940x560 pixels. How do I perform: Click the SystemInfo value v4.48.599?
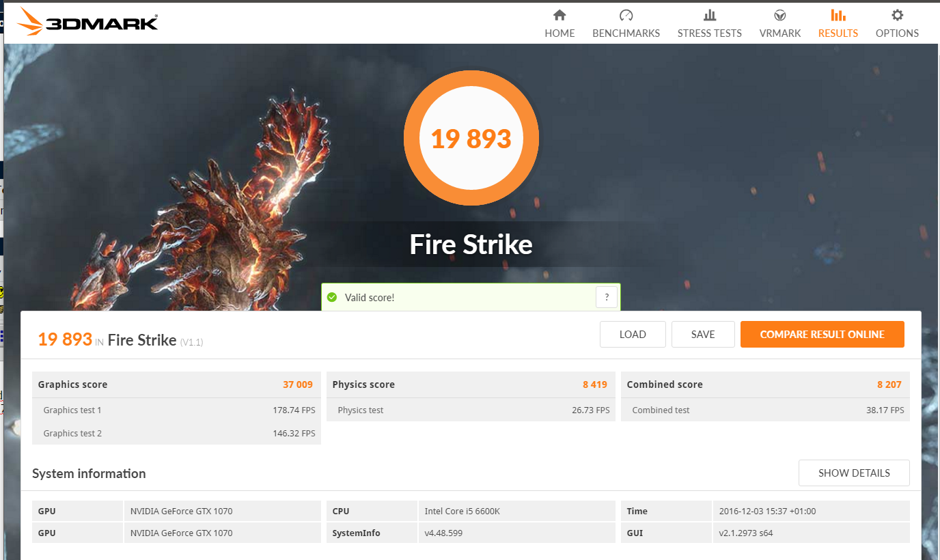tap(443, 533)
